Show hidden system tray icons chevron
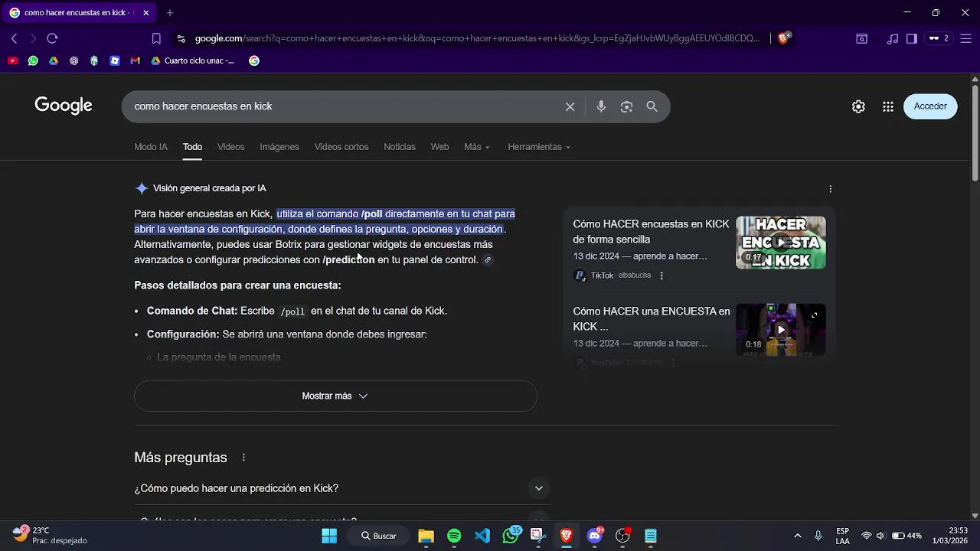Screen dimensions: 980x551 pyautogui.click(x=797, y=536)
